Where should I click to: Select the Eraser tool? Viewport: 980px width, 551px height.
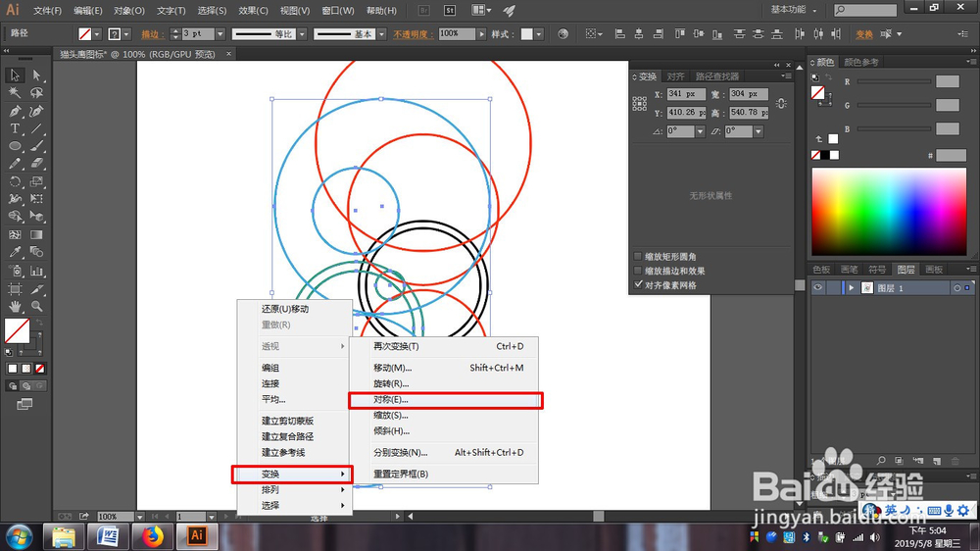point(36,164)
